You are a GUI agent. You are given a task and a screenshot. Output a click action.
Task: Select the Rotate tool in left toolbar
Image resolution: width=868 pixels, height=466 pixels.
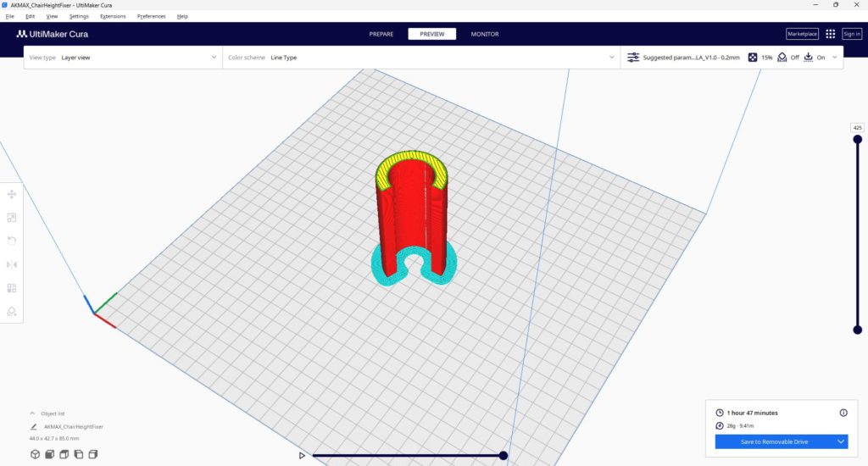pos(12,241)
